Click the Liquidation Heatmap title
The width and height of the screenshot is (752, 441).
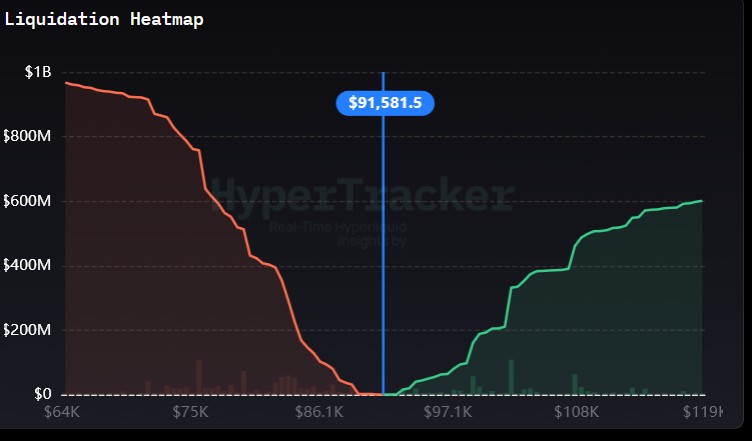[104, 20]
